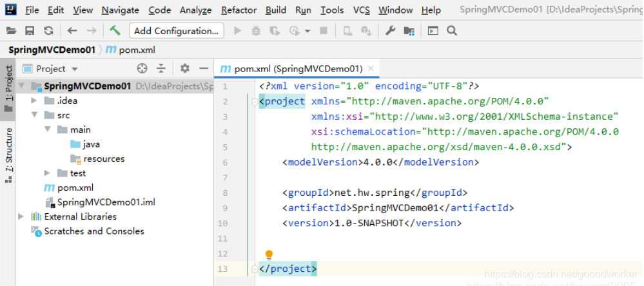Open dropdown arrow next to profiler icon
The height and width of the screenshot is (286, 644).
(x=307, y=31)
